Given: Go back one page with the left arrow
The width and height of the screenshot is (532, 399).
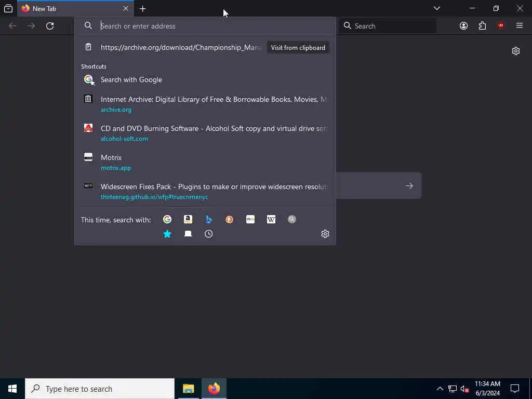Looking at the screenshot, I should point(12,26).
